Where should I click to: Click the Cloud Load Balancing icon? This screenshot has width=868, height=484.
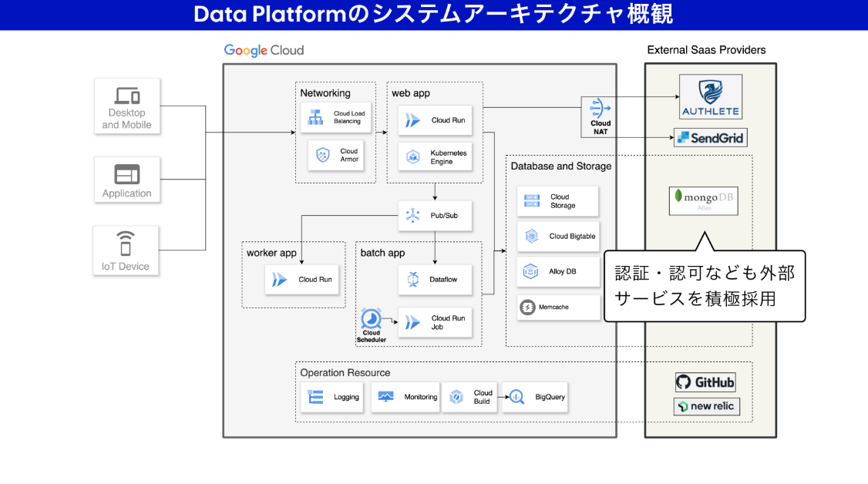(315, 117)
